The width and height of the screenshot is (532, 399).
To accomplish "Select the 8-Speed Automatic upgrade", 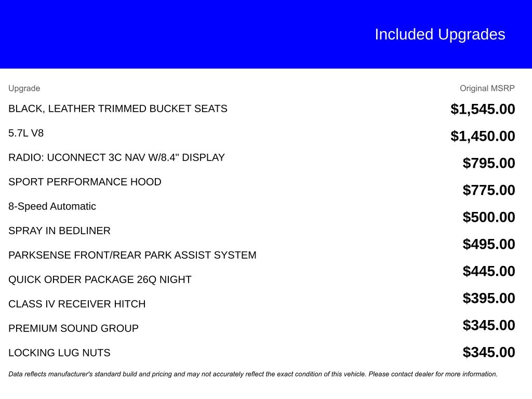I will 52,206.
